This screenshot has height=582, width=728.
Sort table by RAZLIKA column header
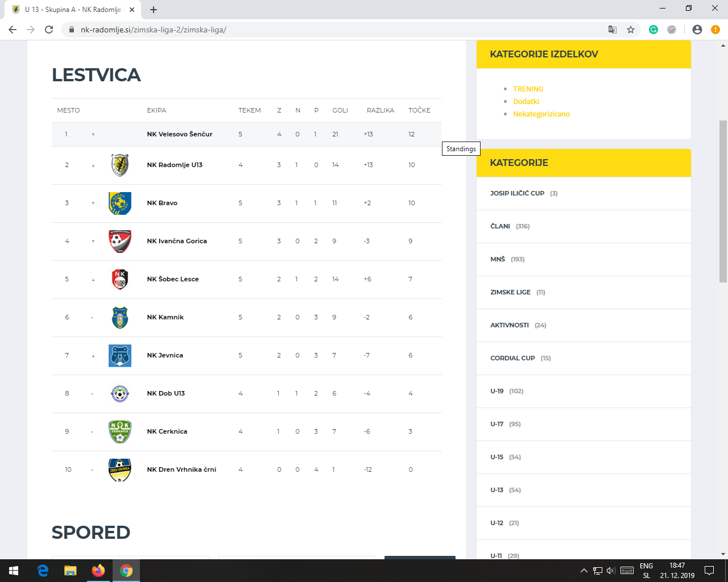[380, 110]
